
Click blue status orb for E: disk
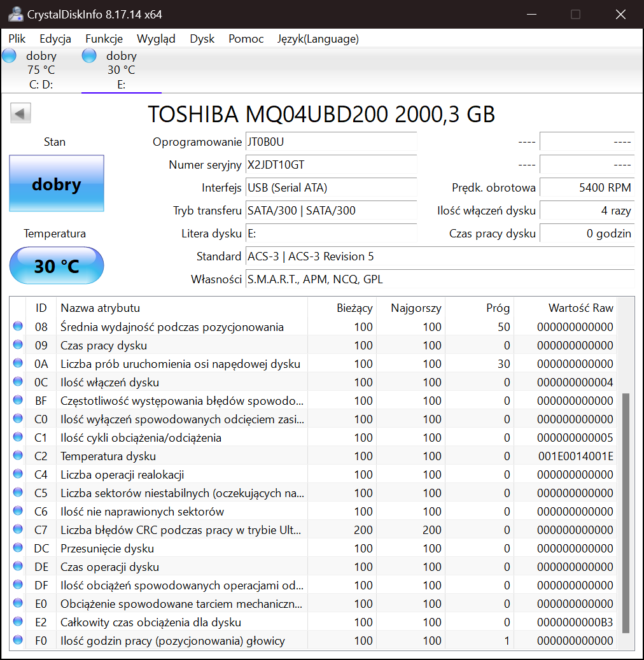[89, 55]
